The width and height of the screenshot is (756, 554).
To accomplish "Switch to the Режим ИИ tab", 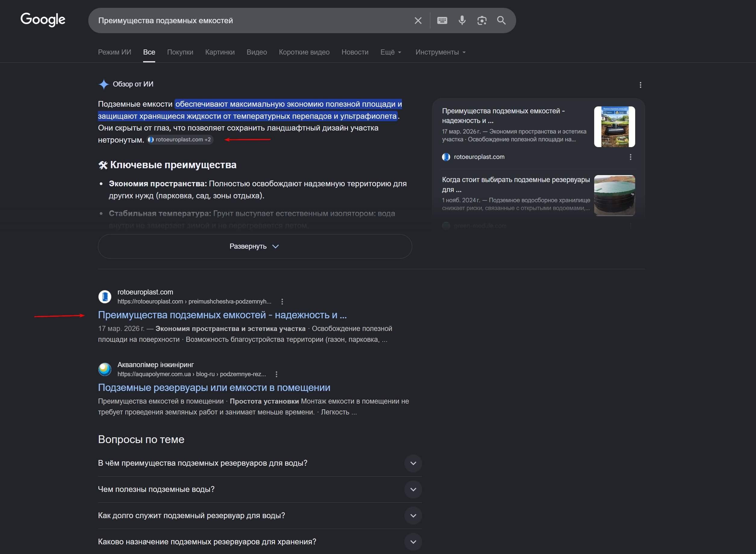I will coord(114,52).
